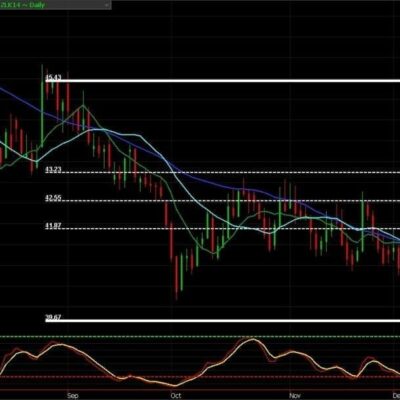Click the 43.23 level label
400x400 pixels.
point(53,170)
